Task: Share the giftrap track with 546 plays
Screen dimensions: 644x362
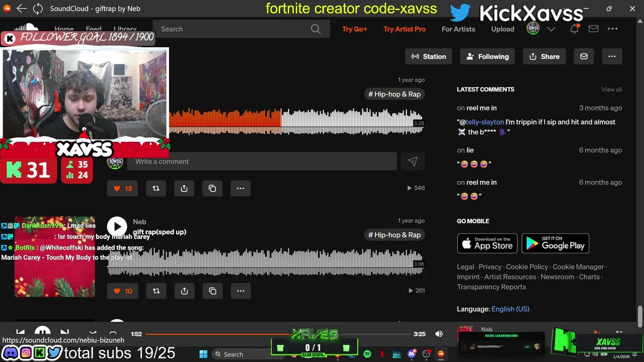Action: tap(184, 189)
